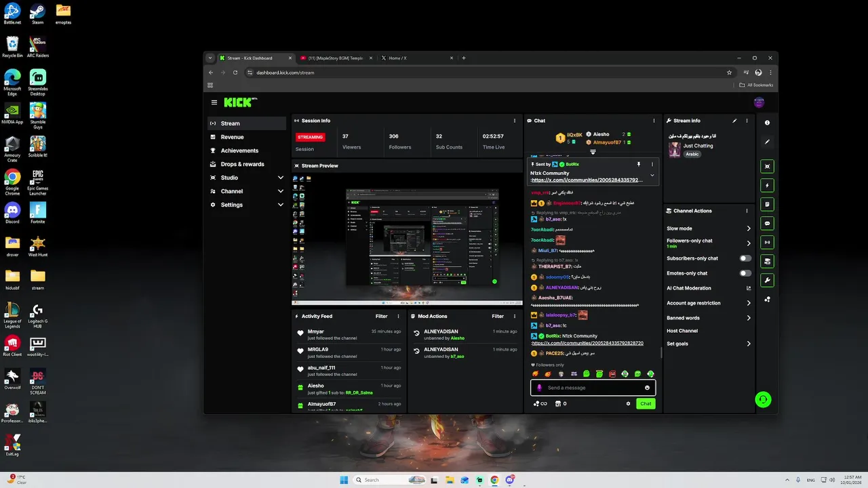Open the profile avatar in Kick header
The image size is (868, 488).
coord(759,102)
